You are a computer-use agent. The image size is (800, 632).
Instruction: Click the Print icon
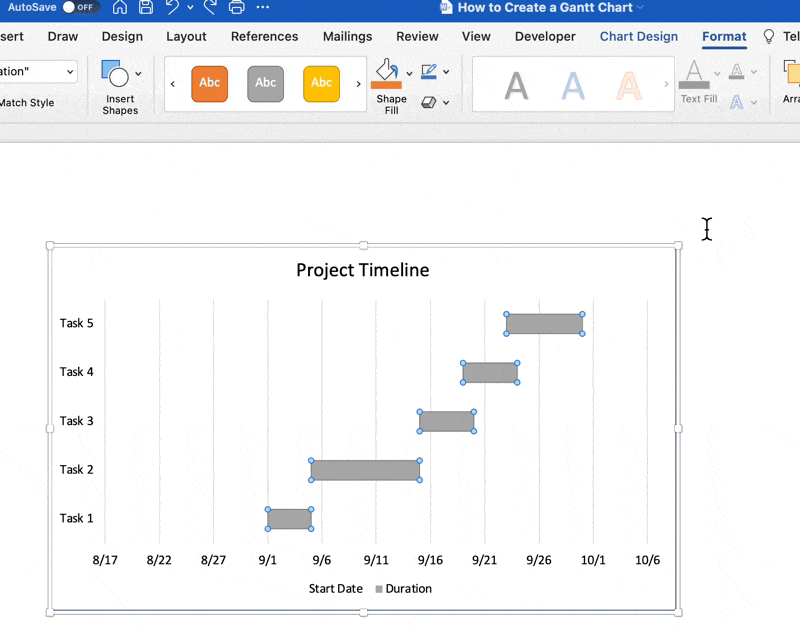point(237,7)
